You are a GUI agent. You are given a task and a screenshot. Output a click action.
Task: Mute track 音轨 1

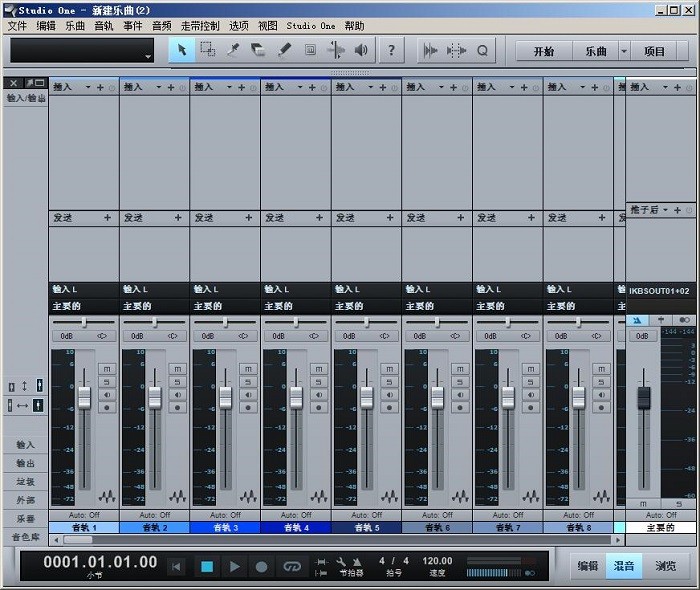(x=107, y=369)
